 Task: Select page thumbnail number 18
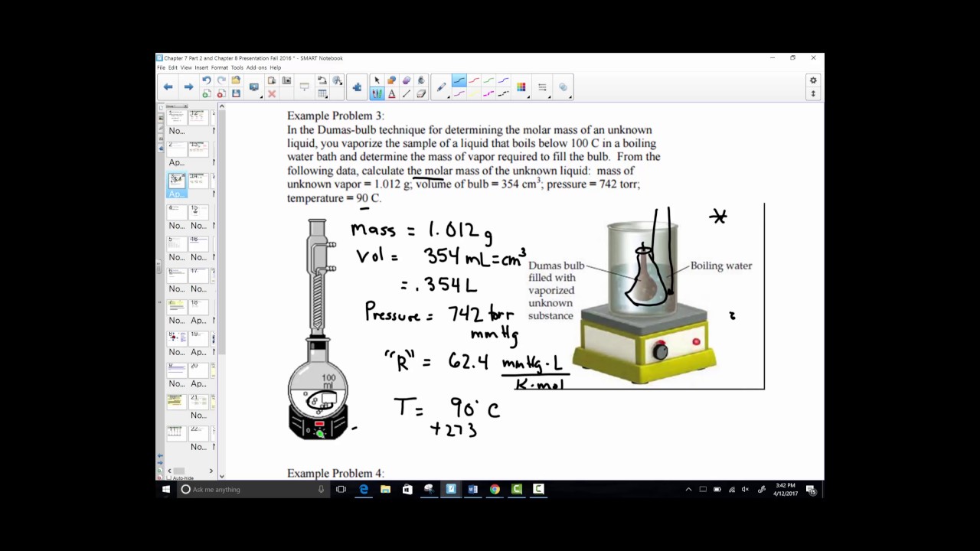click(x=198, y=306)
